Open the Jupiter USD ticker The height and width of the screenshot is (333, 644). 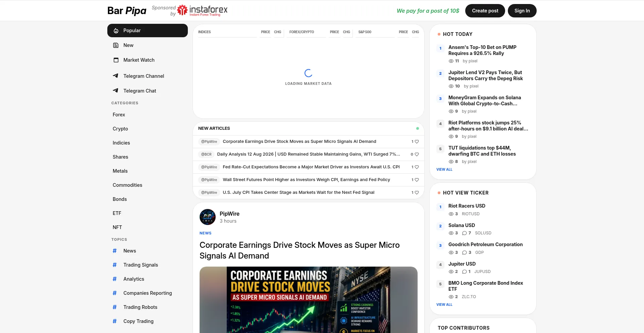pos(462,264)
